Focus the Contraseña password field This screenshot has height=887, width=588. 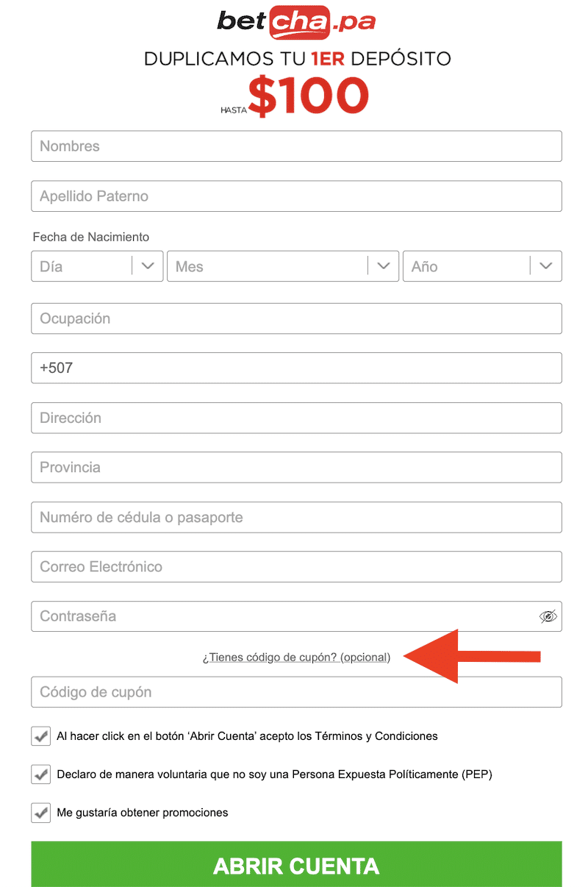[x=279, y=616]
